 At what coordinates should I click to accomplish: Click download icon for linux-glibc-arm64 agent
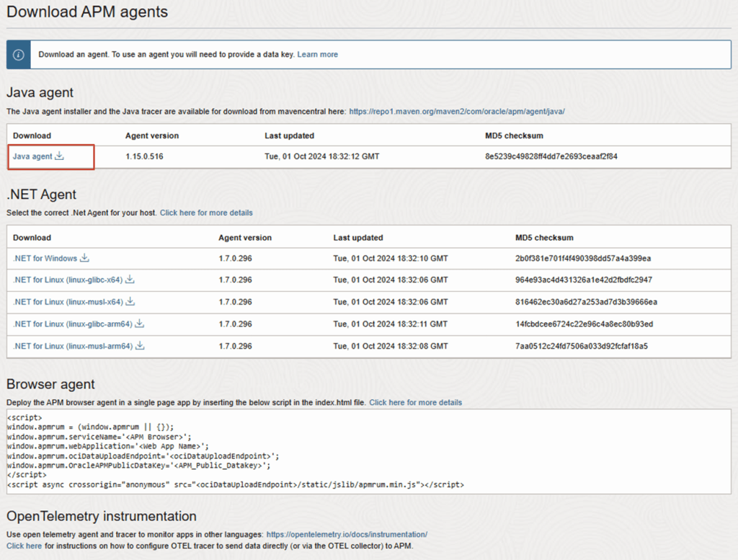click(140, 324)
